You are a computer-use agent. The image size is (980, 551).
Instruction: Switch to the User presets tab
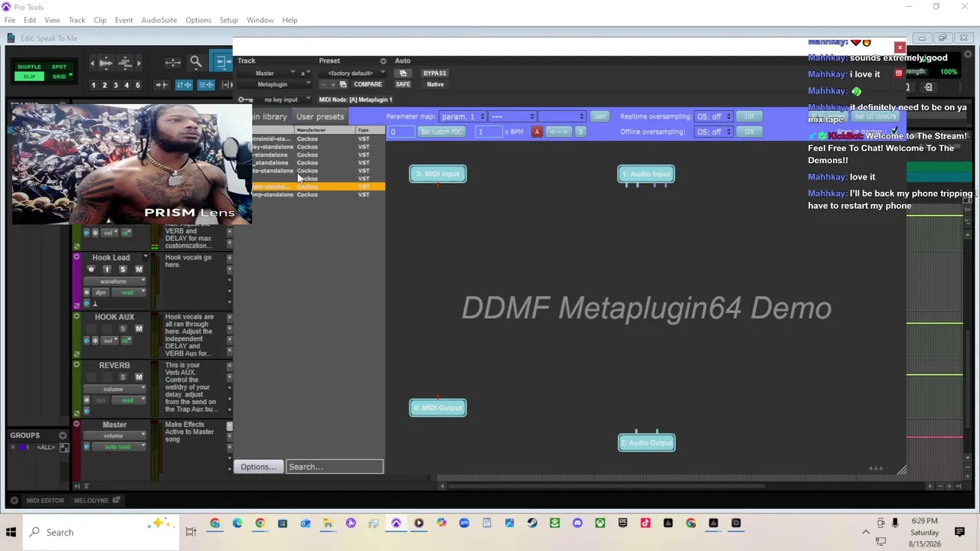point(320,116)
